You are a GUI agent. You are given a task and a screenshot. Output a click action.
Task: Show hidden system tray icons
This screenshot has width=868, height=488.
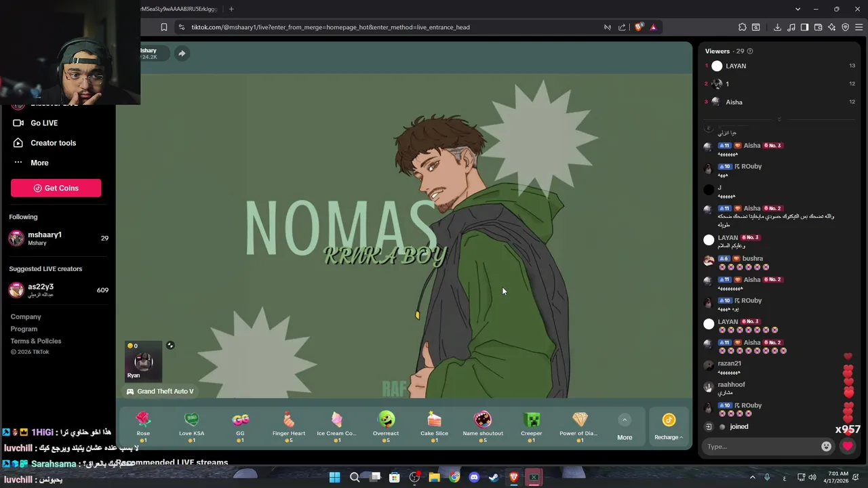pyautogui.click(x=752, y=477)
